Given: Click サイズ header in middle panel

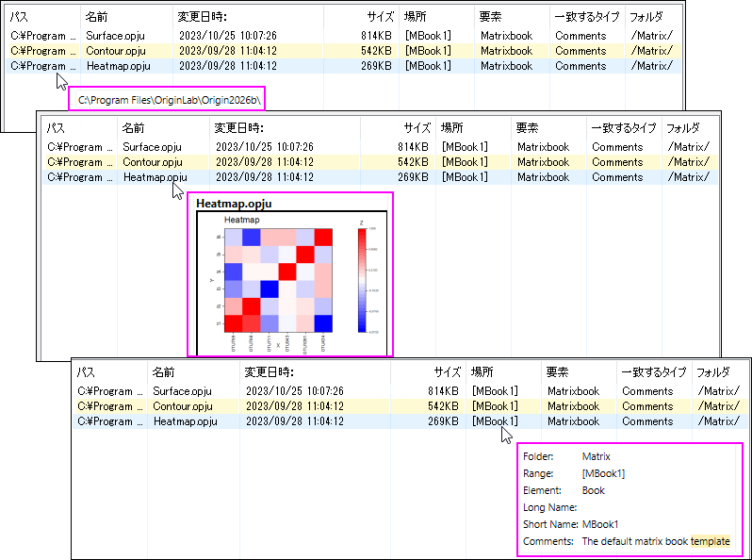Looking at the screenshot, I should click(x=417, y=128).
